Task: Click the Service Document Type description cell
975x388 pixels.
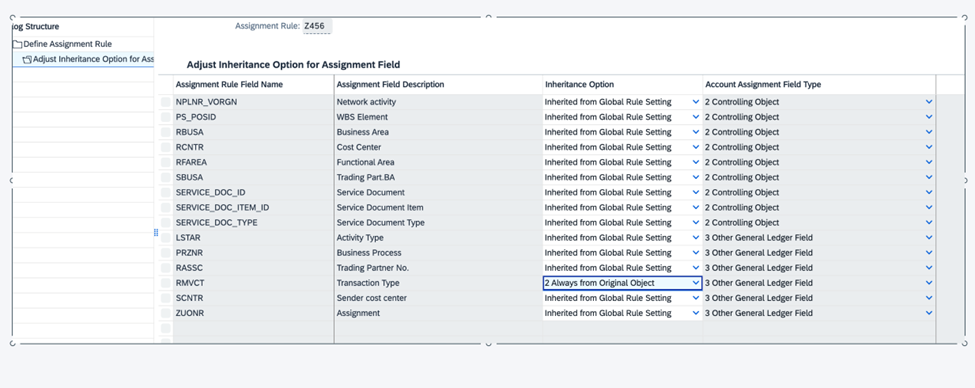Action: (x=438, y=223)
